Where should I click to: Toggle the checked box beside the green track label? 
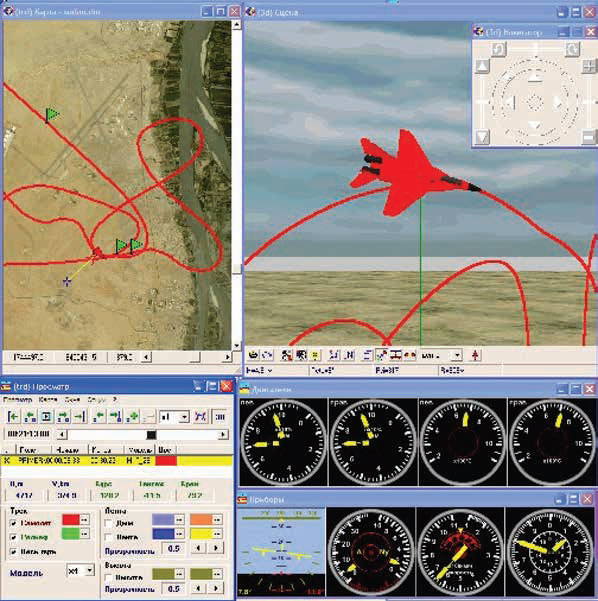click(14, 537)
